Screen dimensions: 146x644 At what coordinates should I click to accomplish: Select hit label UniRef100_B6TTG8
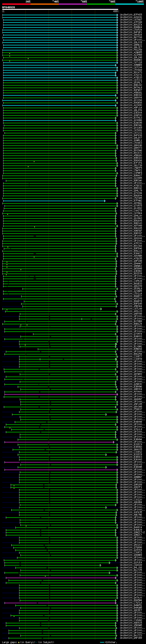pyautogui.click(x=131, y=37)
